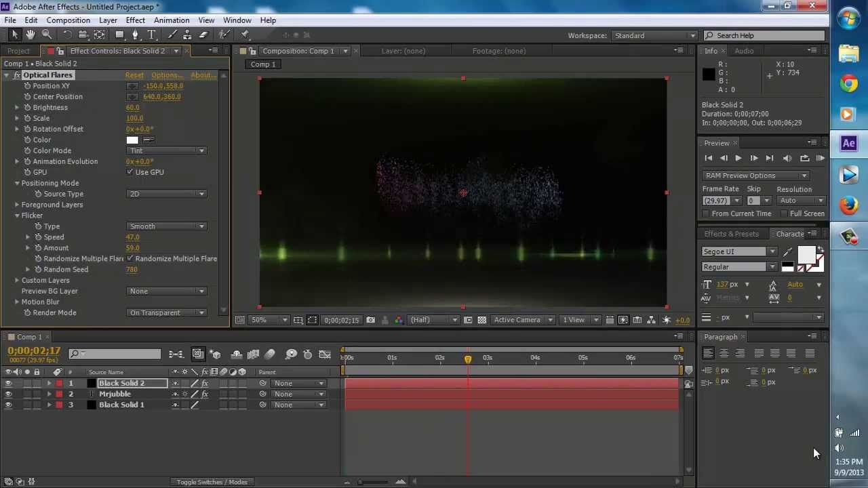Click the Character panel fill color swatch
Viewport: 868px width, 488px height.
806,254
